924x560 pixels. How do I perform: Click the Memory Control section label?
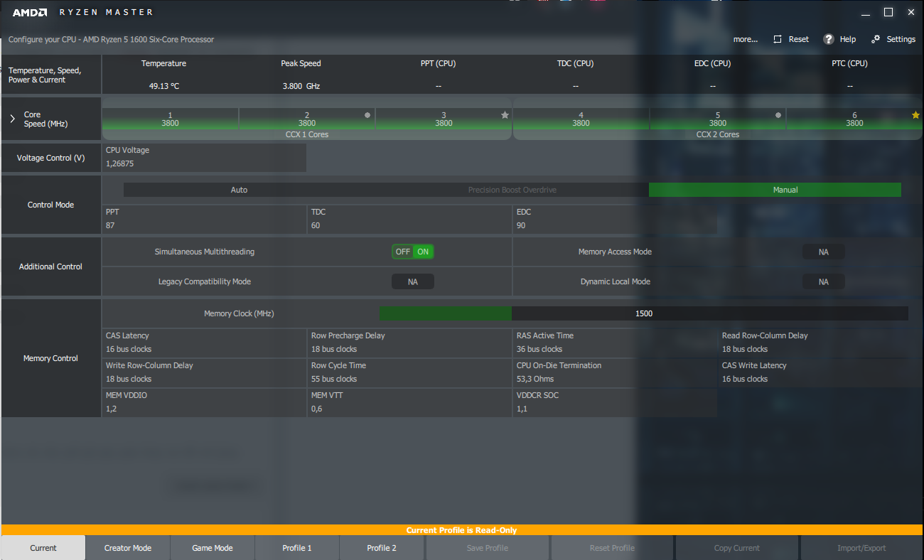click(50, 358)
